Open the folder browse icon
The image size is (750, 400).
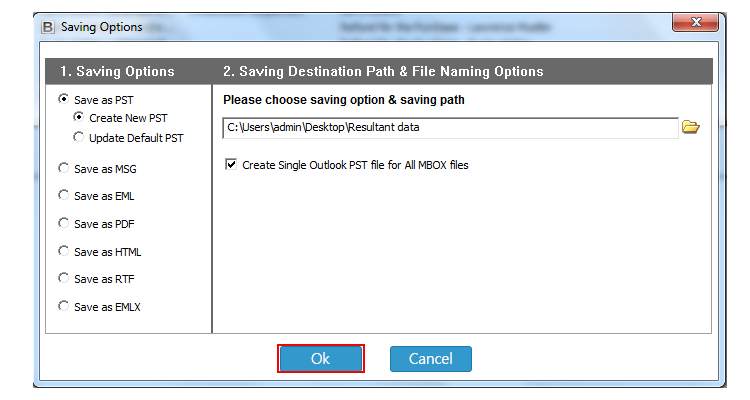[691, 127]
